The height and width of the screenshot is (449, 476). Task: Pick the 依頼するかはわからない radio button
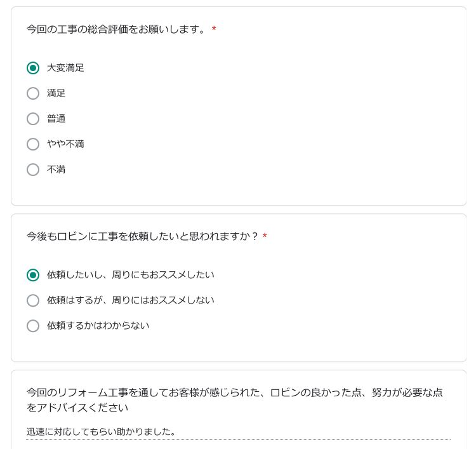(x=33, y=326)
